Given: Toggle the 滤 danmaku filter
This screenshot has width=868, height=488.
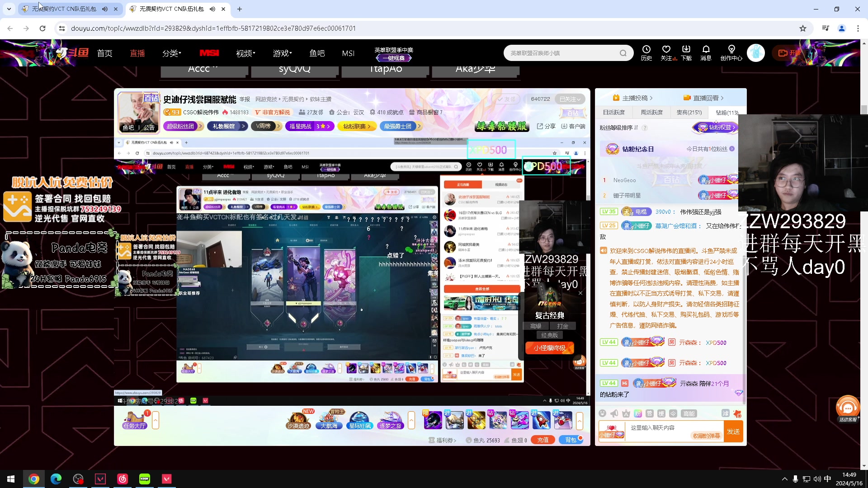Looking at the screenshot, I should click(726, 413).
